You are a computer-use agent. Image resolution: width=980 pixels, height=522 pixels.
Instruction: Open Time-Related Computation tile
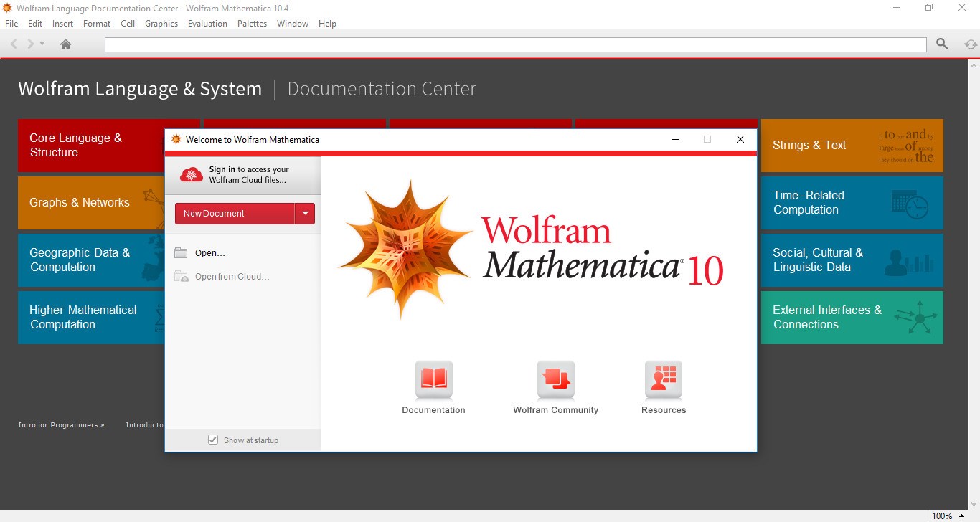coord(852,203)
